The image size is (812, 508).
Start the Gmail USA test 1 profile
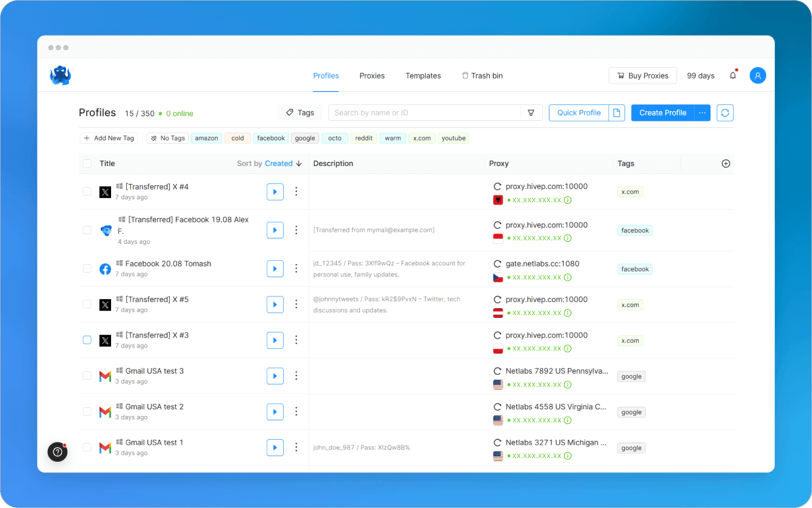[x=275, y=448]
